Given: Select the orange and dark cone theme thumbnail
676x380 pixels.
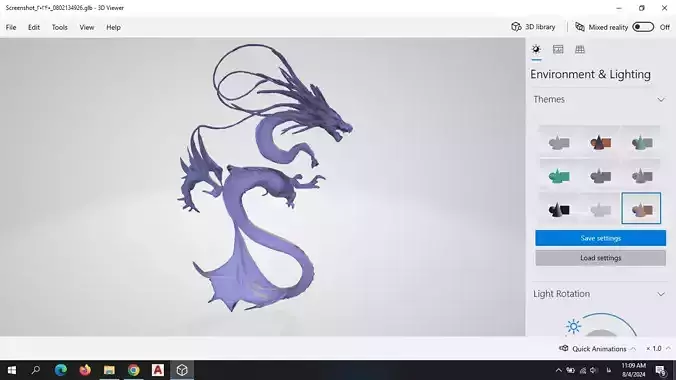Looking at the screenshot, I should pyautogui.click(x=600, y=142).
